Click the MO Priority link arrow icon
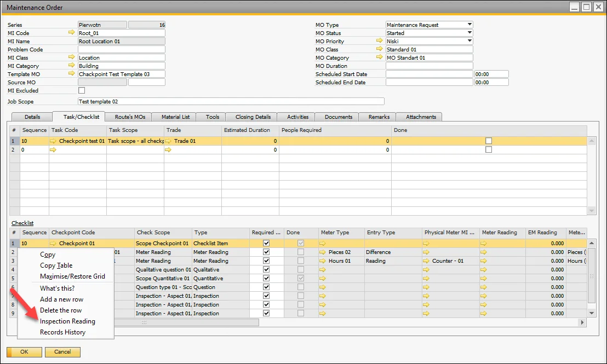The height and width of the screenshot is (364, 607). (x=379, y=41)
